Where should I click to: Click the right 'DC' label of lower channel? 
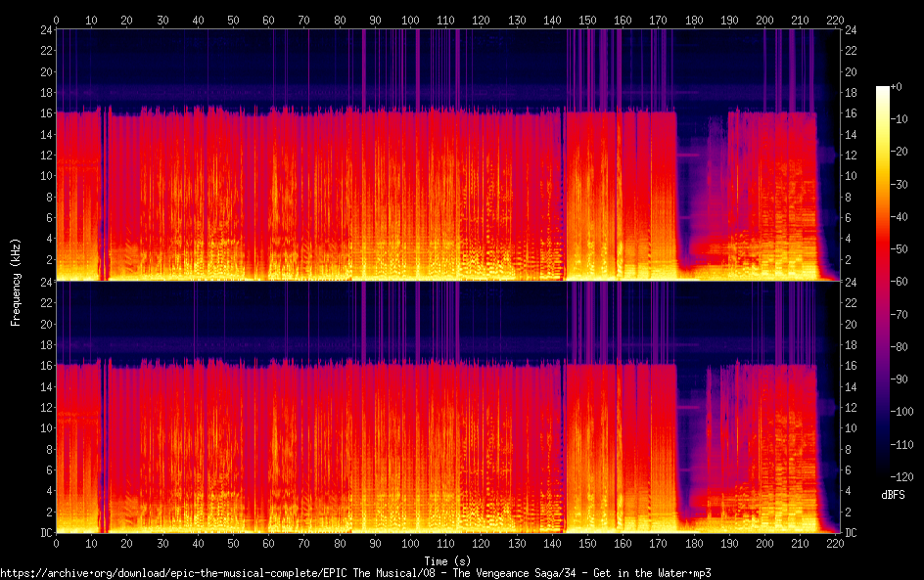pos(852,533)
